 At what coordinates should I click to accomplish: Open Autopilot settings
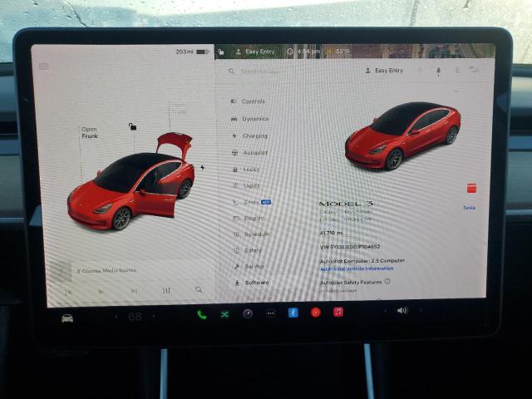click(249, 153)
